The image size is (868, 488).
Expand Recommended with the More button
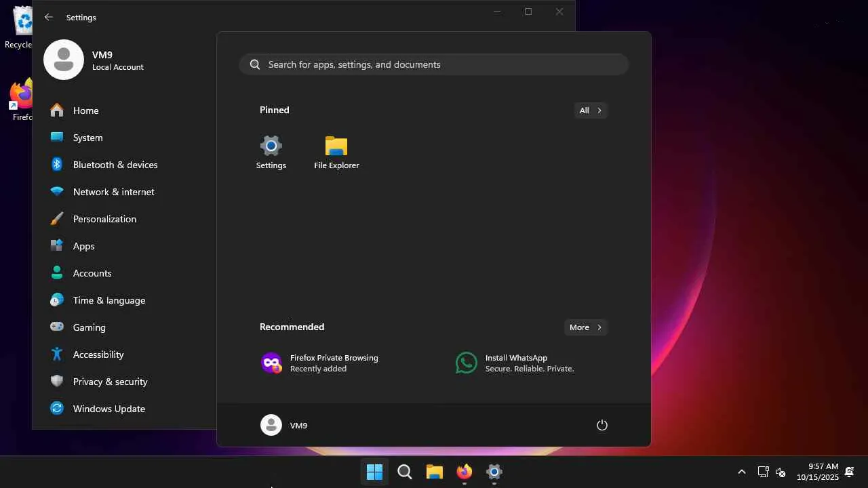[x=586, y=327]
